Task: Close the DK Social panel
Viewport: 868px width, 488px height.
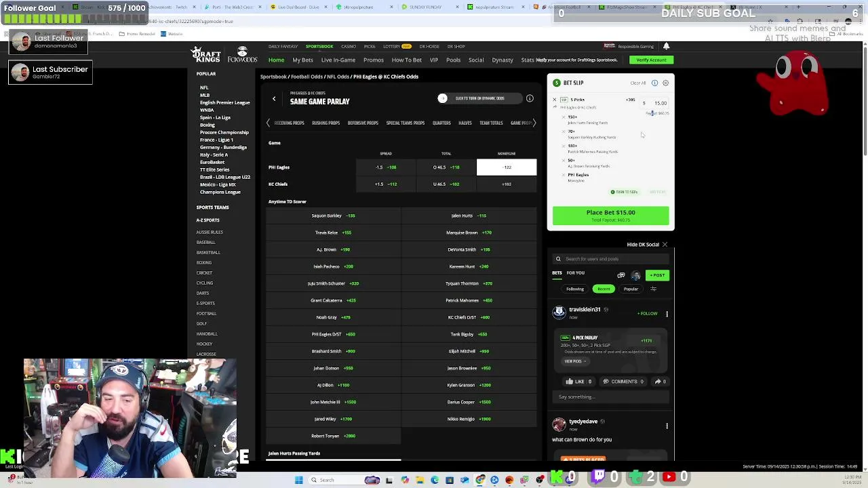Action: (x=665, y=244)
